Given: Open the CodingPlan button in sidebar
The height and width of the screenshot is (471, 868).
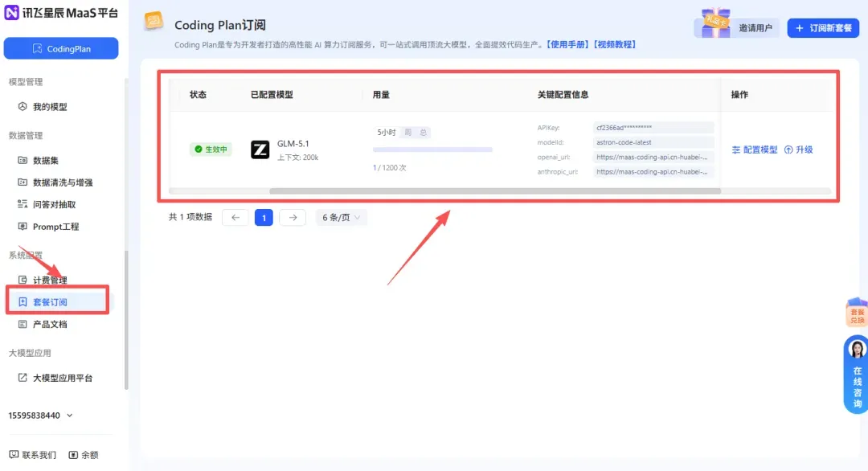Looking at the screenshot, I should [x=61, y=49].
